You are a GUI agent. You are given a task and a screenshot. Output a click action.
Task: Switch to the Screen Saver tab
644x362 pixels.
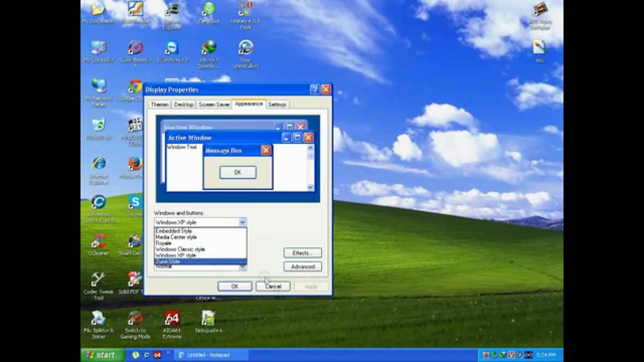[214, 104]
